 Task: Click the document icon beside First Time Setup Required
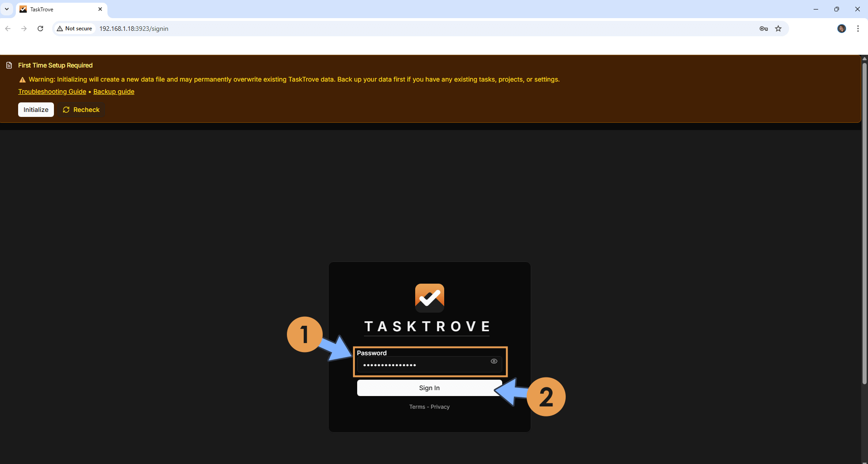(9, 65)
